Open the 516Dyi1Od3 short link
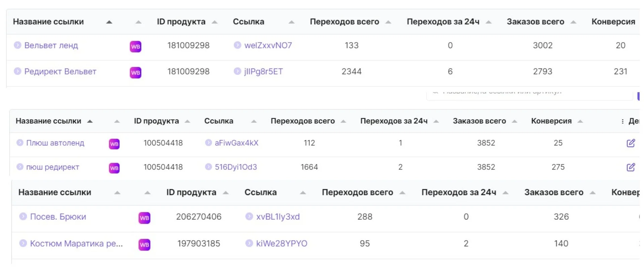 236,167
